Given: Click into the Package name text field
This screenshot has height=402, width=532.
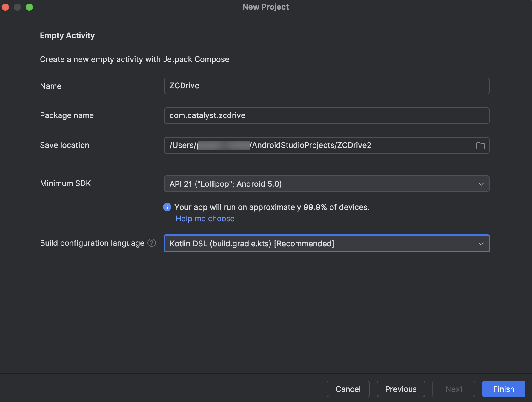Looking at the screenshot, I should [327, 116].
